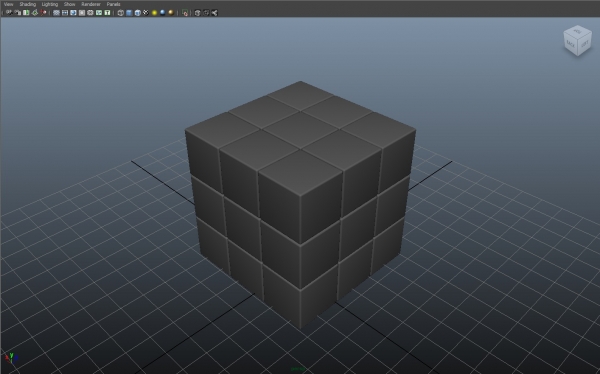Image resolution: width=600 pixels, height=374 pixels.
Task: Toggle the Resolution Gate display
Action: pyautogui.click(x=73, y=13)
